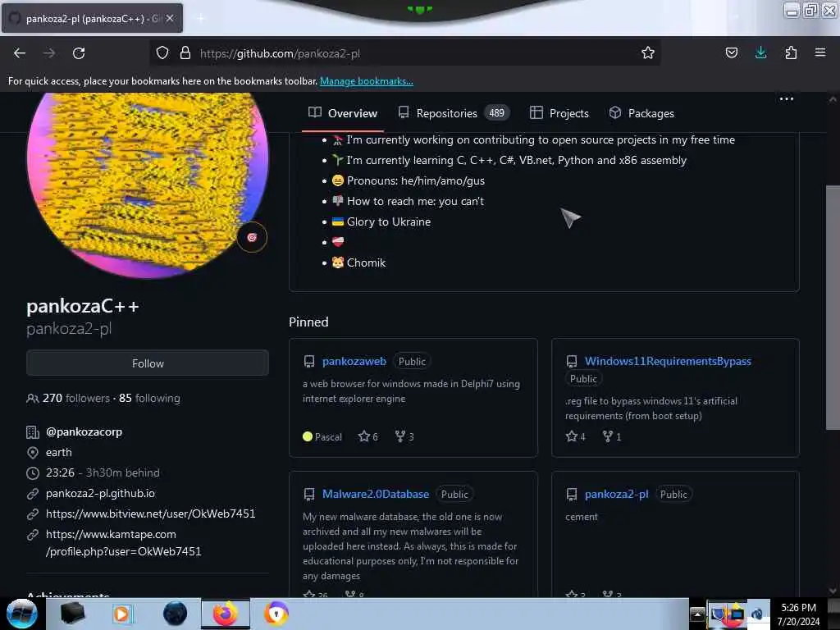View the 85 following list
This screenshot has height=630, width=840.
point(149,398)
